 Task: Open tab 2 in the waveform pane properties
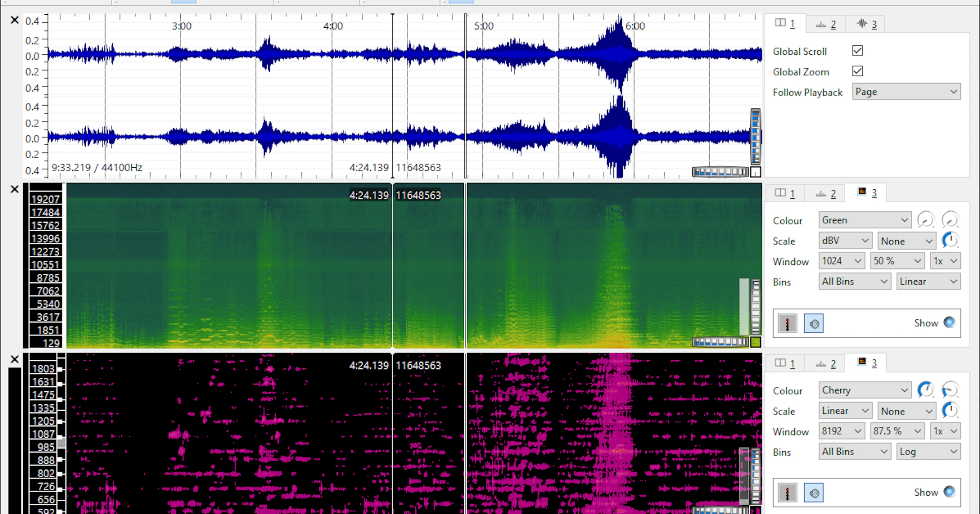click(826, 24)
